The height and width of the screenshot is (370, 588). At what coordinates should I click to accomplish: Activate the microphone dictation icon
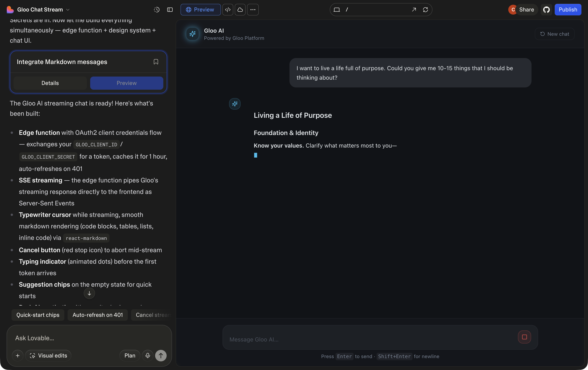(x=148, y=355)
